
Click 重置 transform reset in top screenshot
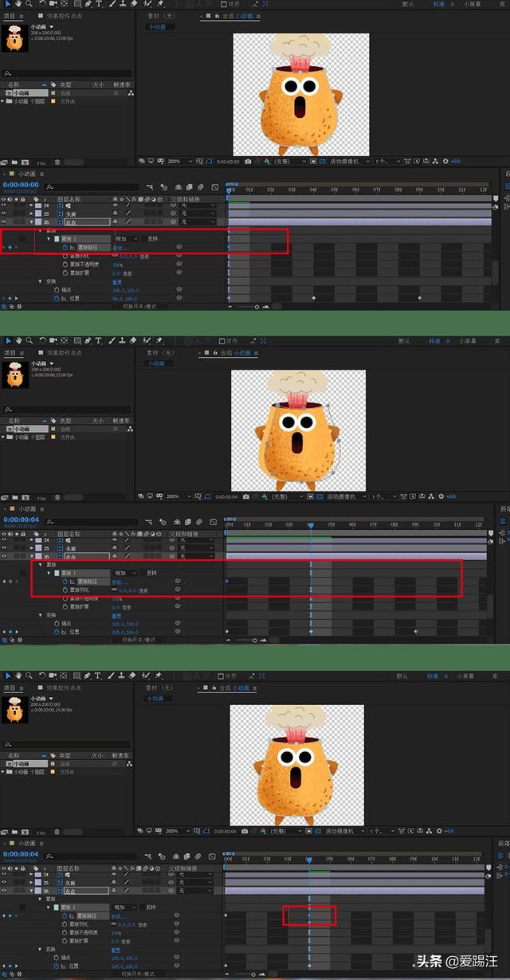click(116, 281)
